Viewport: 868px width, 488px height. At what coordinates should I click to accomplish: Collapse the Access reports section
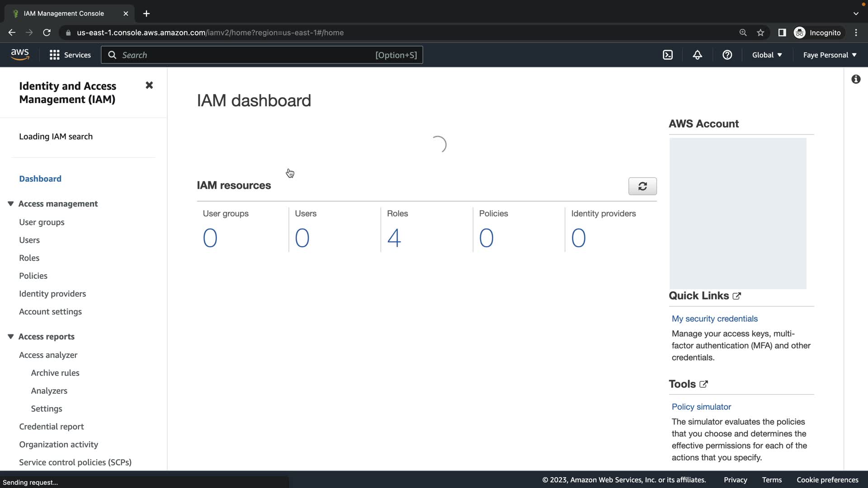pyautogui.click(x=11, y=337)
